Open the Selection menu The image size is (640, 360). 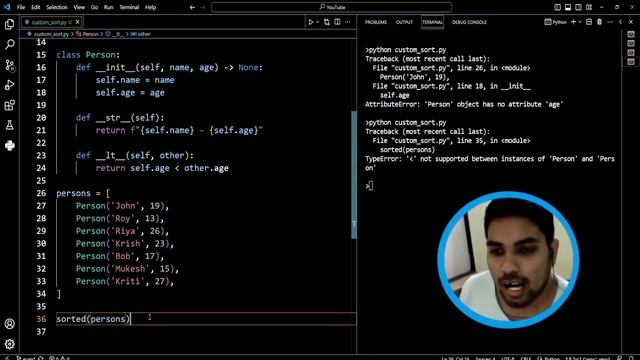pos(57,7)
